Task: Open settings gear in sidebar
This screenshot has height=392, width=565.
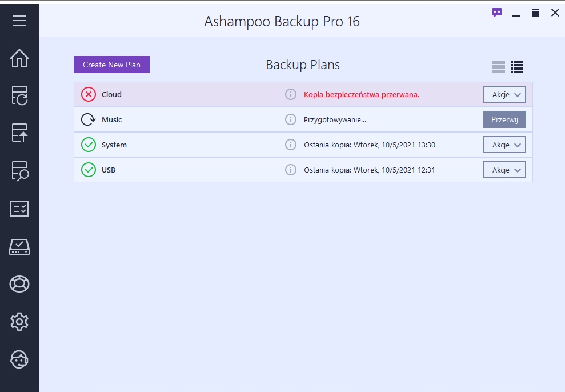Action: click(x=19, y=322)
